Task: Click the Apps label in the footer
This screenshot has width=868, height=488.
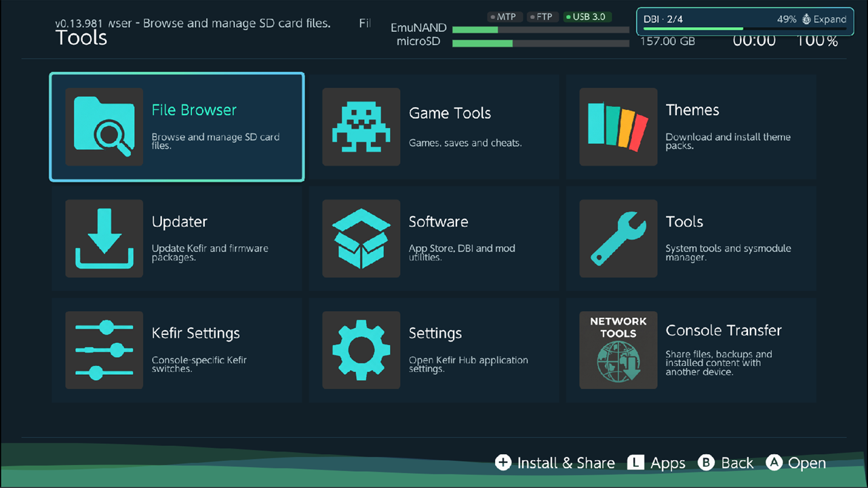Action: [x=668, y=464]
